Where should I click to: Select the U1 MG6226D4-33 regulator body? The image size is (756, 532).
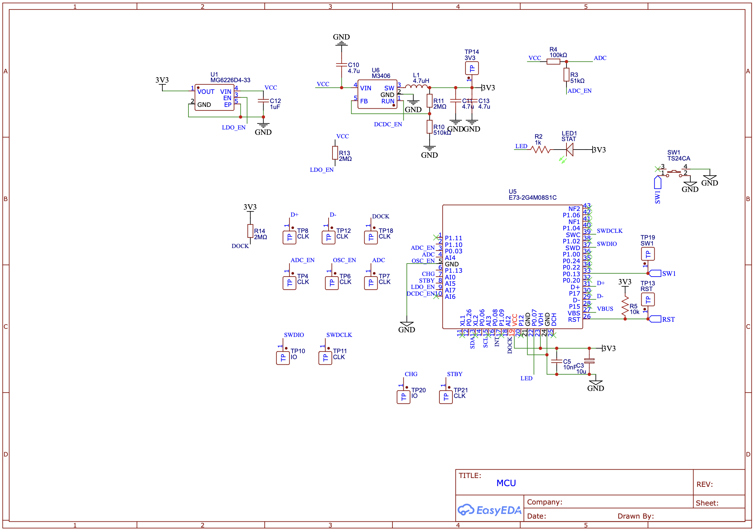[x=214, y=98]
